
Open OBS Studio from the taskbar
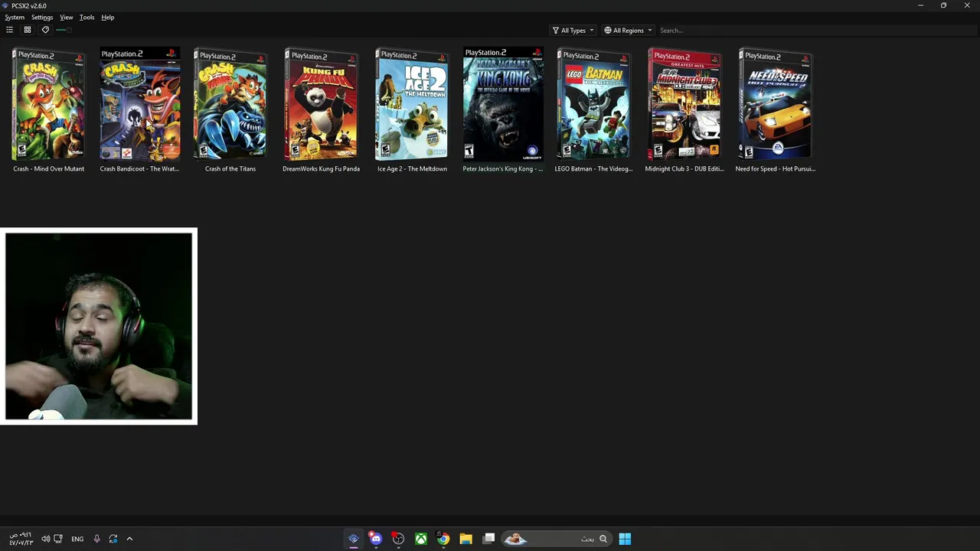[398, 539]
